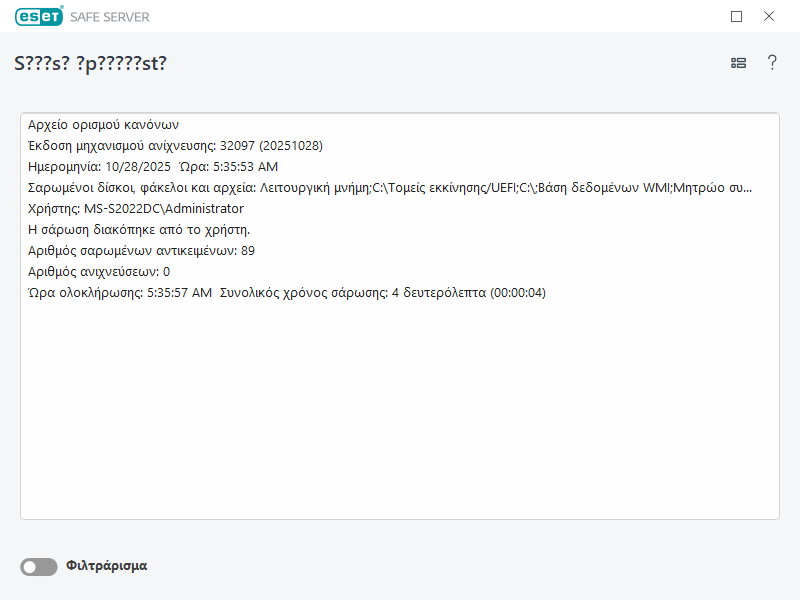Select the 'Αριθμός ανιχνεύσεων: 0' line
800x600 pixels.
[x=99, y=272]
